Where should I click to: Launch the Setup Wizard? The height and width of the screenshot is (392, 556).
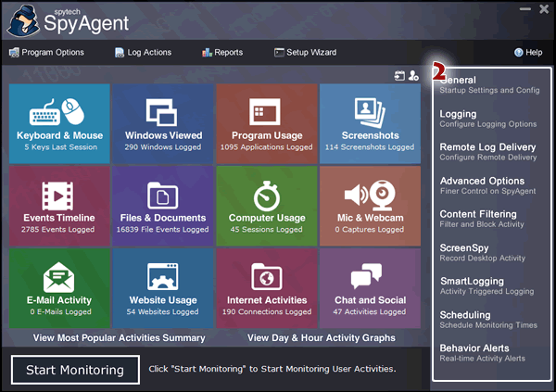(305, 53)
